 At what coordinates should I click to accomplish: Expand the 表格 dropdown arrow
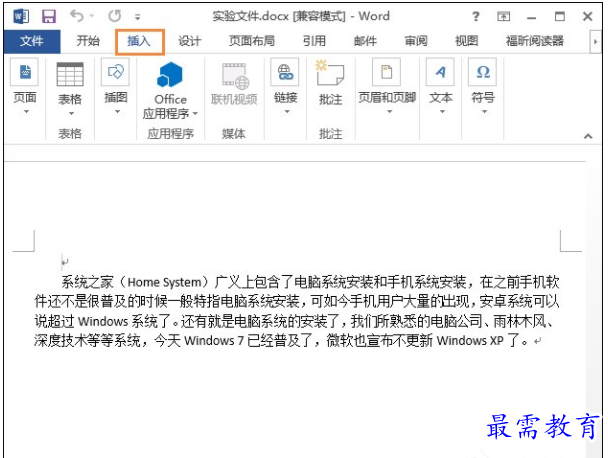(71, 114)
